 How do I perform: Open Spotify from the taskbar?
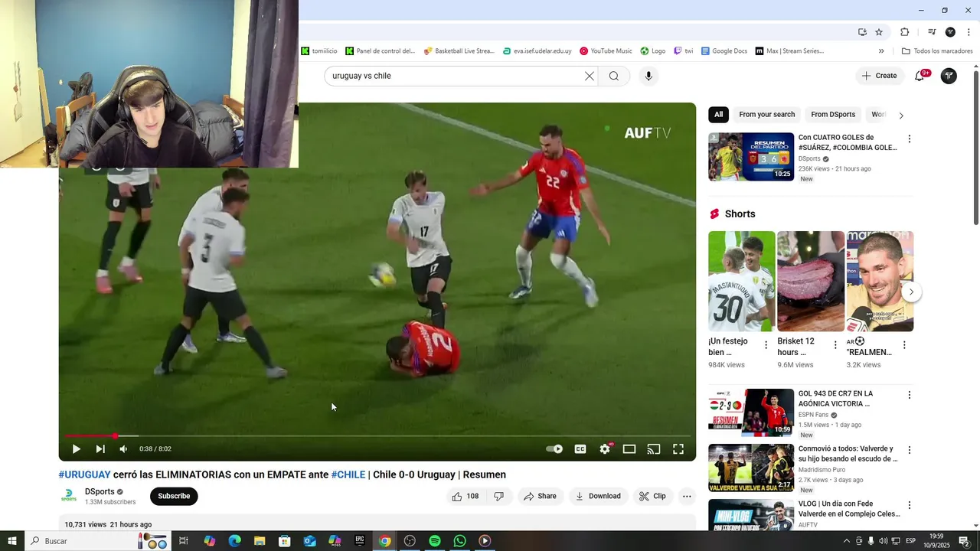[x=435, y=541]
